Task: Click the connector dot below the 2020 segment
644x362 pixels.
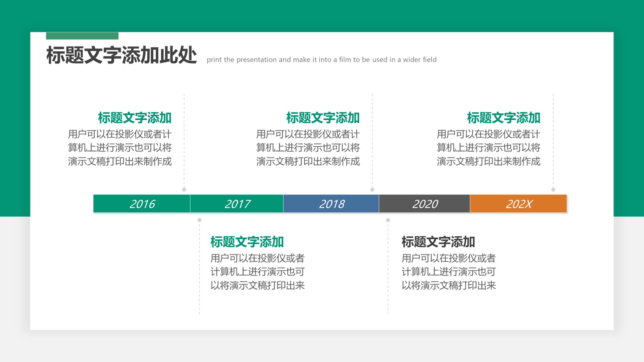Action: pos(388,220)
